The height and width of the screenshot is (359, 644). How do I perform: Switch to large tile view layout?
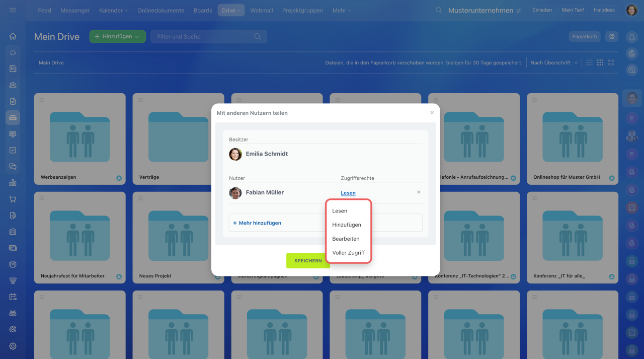click(611, 62)
